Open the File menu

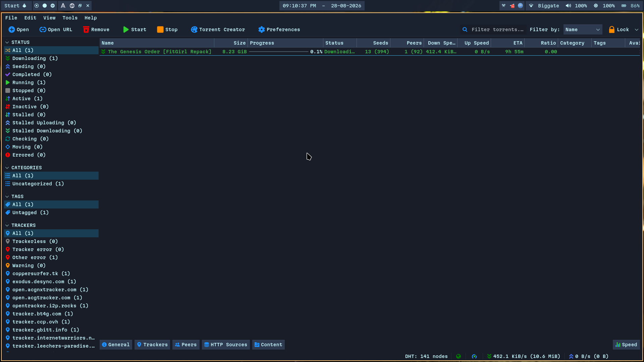pos(11,18)
